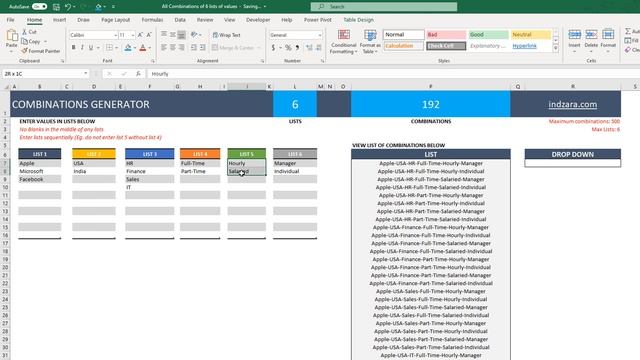Apply the Neutral cell style
This screenshot has width=640, height=360.
[531, 35]
